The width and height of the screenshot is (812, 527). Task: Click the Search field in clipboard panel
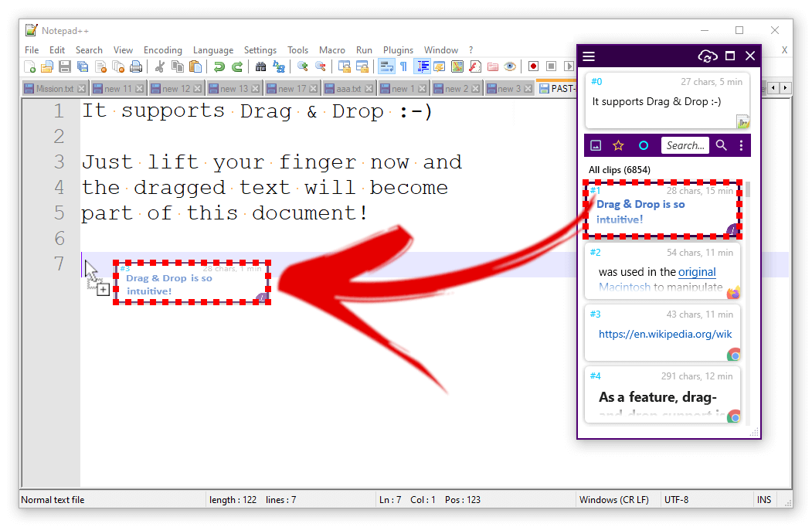click(685, 145)
